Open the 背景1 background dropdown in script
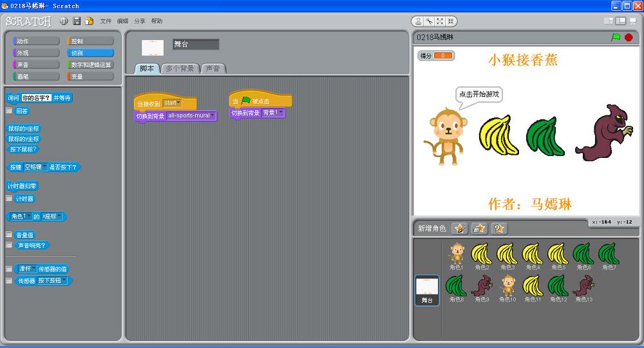The width and height of the screenshot is (644, 348). (272, 113)
